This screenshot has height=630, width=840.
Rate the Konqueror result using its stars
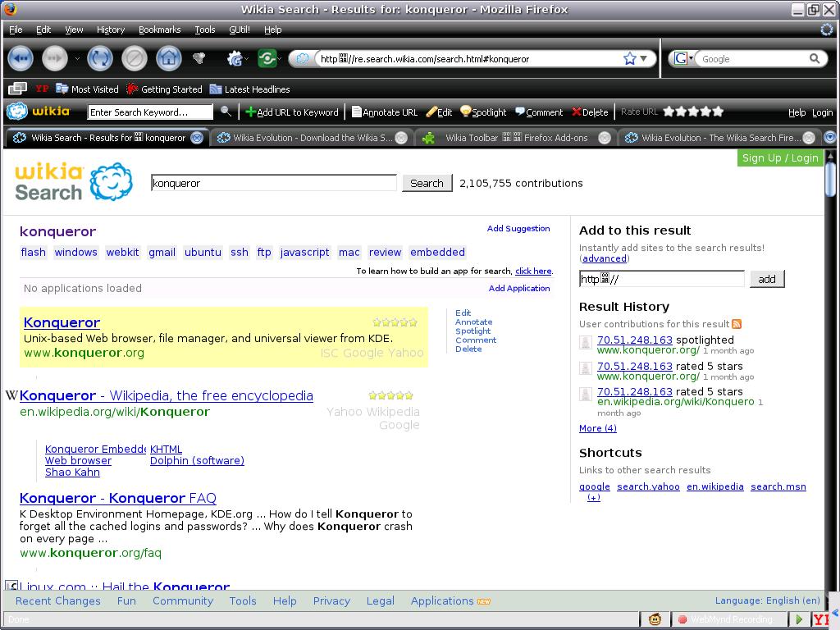pos(395,322)
